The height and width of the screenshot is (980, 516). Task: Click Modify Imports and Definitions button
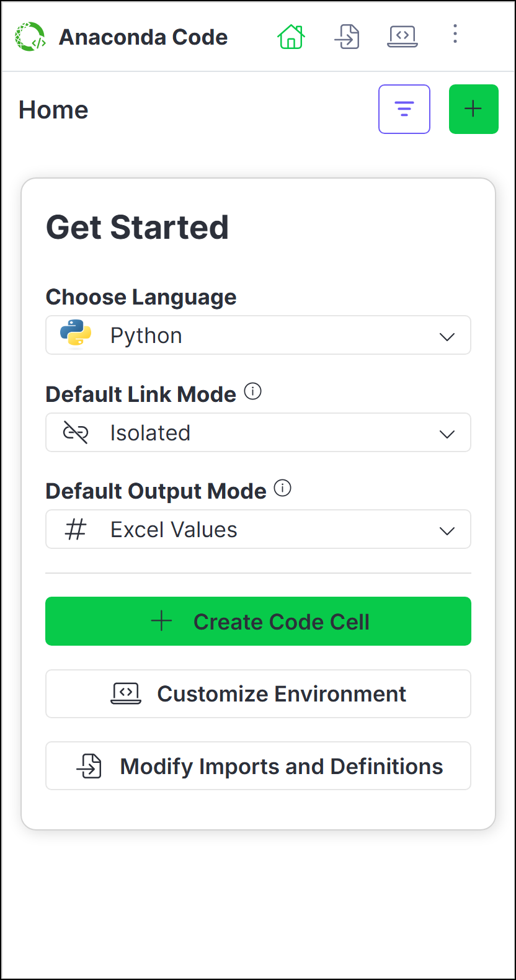(x=258, y=766)
